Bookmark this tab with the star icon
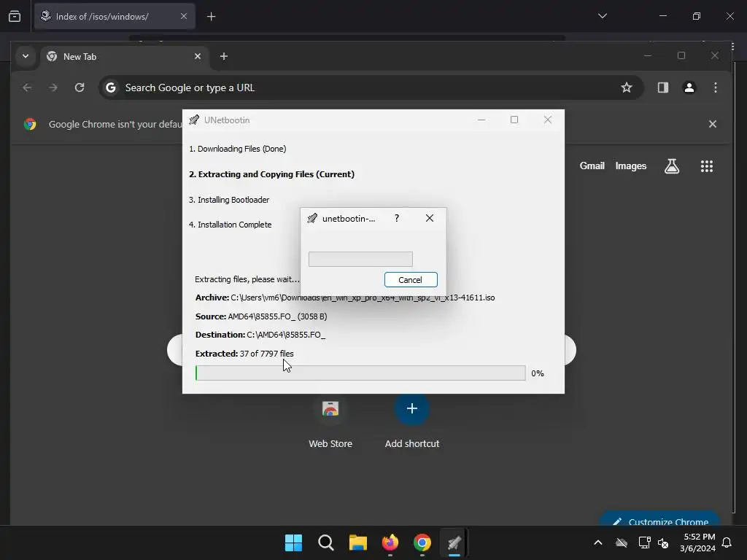747x560 pixels. [627, 87]
